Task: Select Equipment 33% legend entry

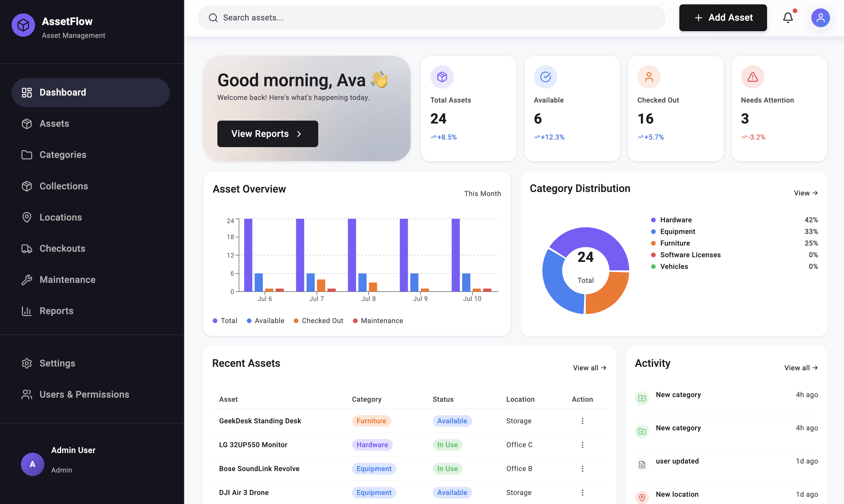Action: (x=734, y=232)
